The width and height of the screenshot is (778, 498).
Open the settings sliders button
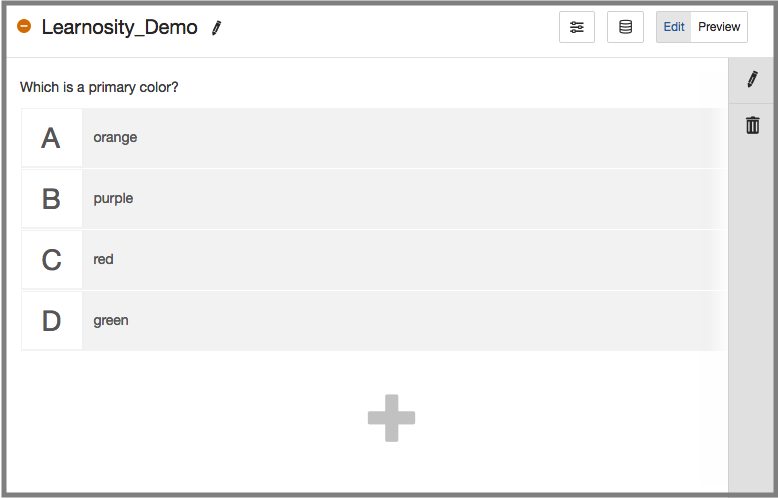[x=577, y=27]
